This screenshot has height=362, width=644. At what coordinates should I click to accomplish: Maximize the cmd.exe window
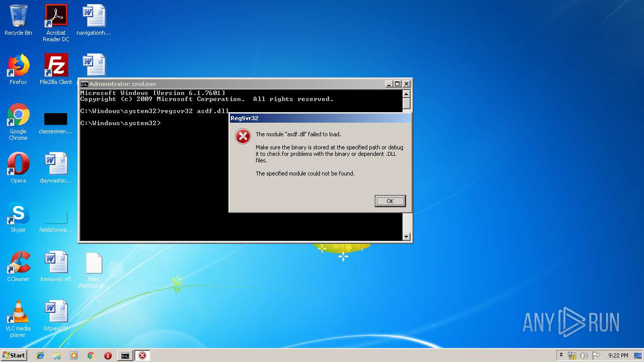click(397, 84)
